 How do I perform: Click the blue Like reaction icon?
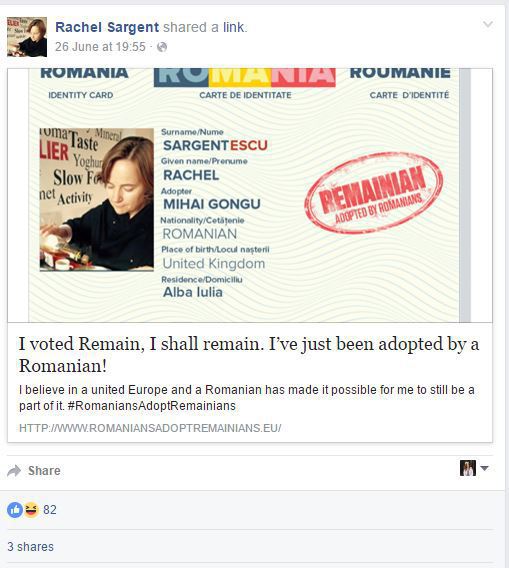tap(15, 510)
